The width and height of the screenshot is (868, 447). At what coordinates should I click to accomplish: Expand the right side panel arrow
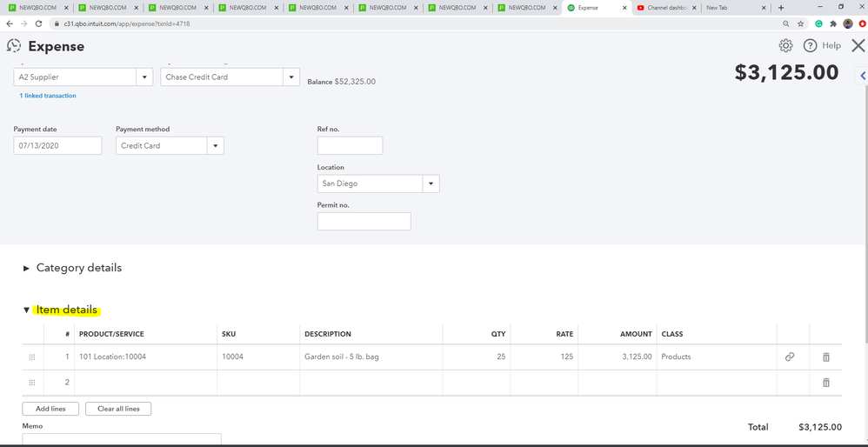863,76
